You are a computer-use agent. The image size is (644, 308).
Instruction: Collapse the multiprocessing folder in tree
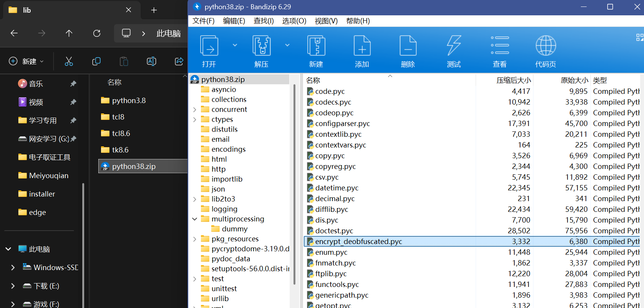tap(195, 219)
